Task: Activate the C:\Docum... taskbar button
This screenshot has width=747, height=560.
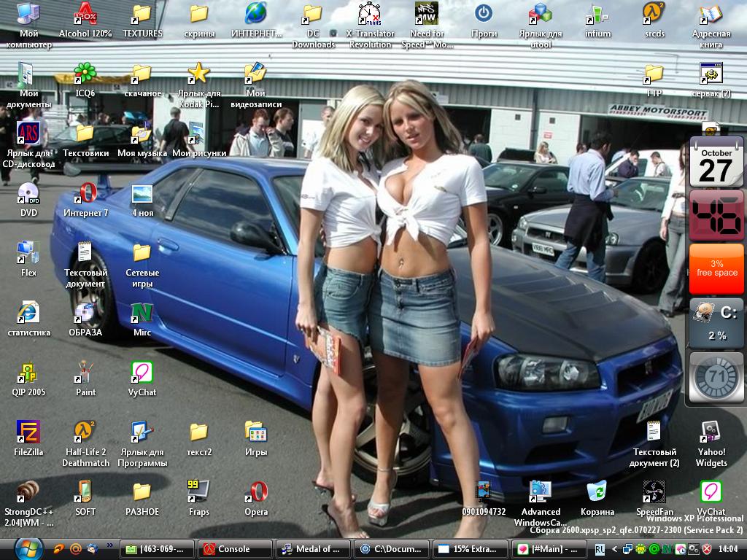Action: tap(392, 549)
